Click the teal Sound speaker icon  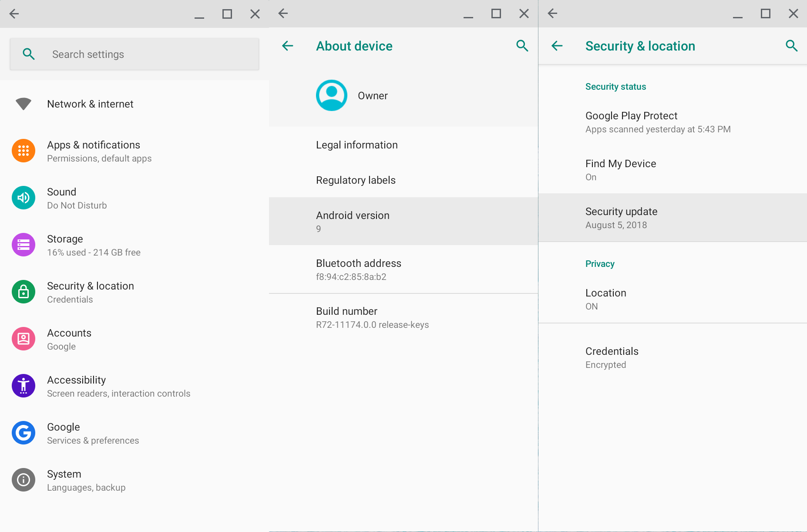(24, 198)
